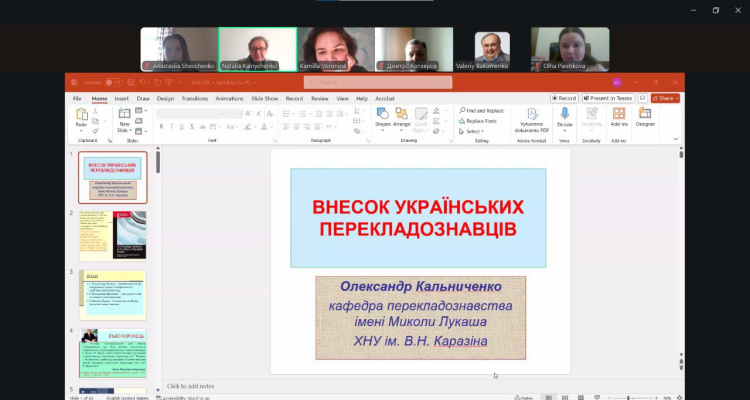Open the Shapes gallery icon
Screen dimensions: 750x400
coord(382,113)
